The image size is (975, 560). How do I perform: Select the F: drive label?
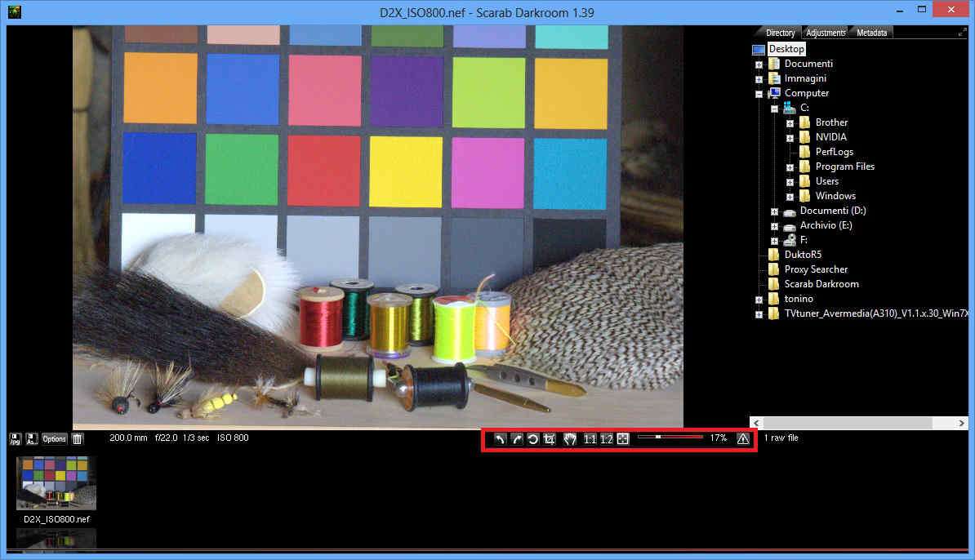pos(804,240)
